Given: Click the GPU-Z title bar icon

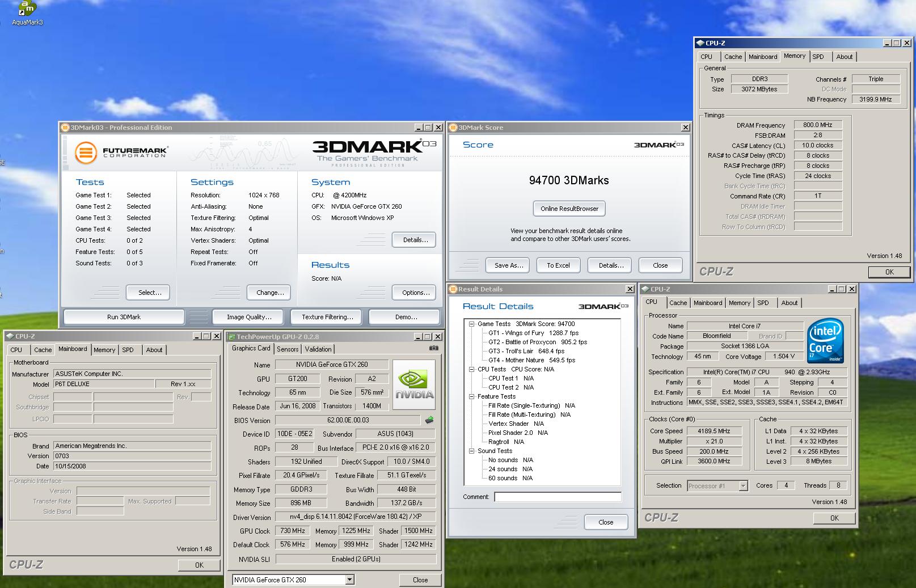Looking at the screenshot, I should click(232, 337).
